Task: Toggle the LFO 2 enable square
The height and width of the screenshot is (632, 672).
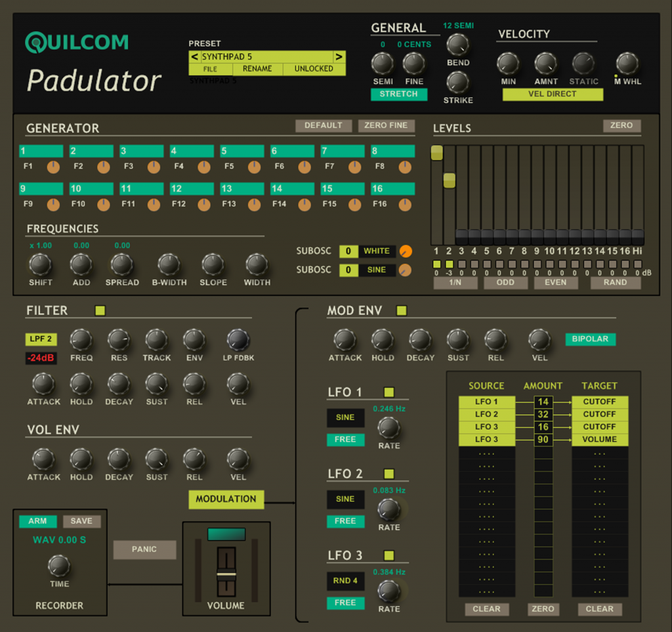Action: click(x=389, y=474)
